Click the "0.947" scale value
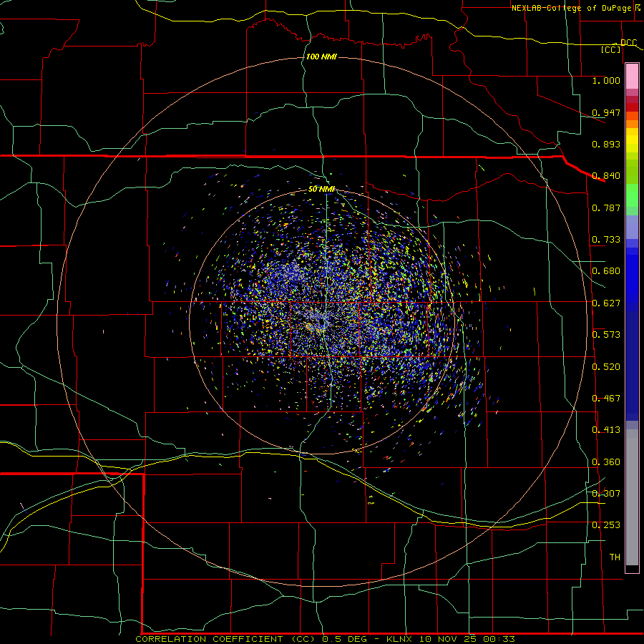 click(606, 112)
